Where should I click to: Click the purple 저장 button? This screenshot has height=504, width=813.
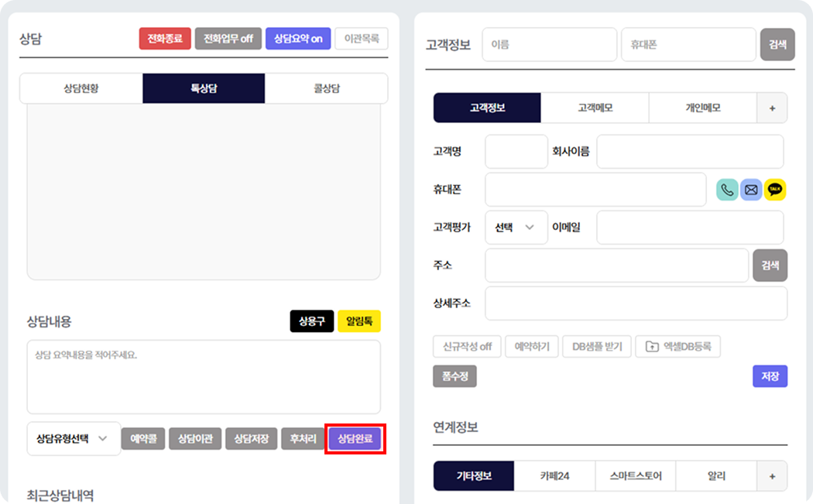click(770, 376)
